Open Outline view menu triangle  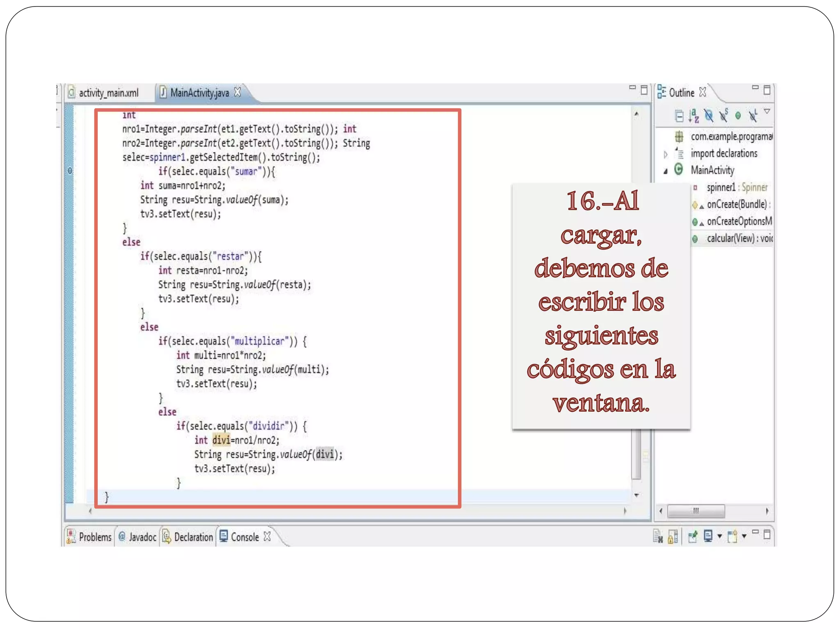point(767,112)
